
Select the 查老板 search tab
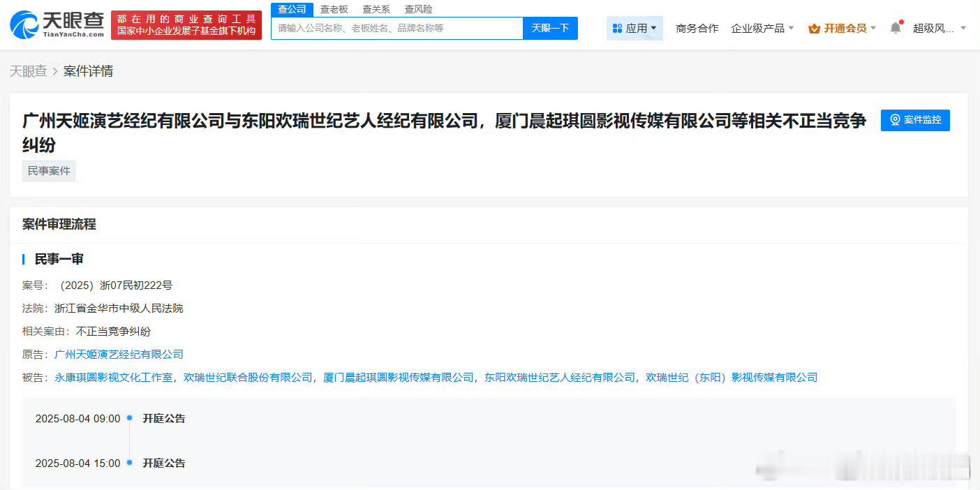(x=334, y=9)
